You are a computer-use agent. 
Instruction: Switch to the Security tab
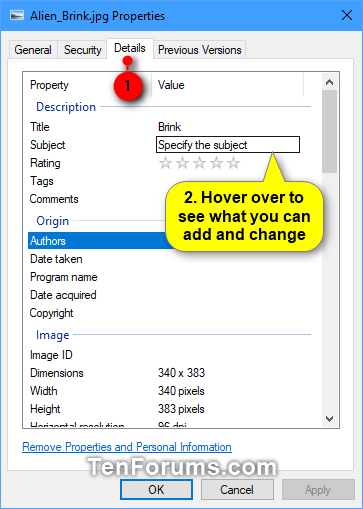pyautogui.click(x=82, y=50)
